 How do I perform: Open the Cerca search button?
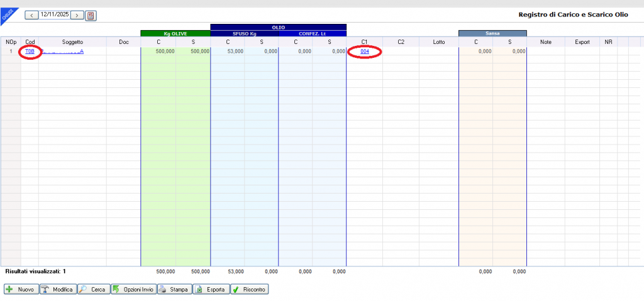click(x=93, y=290)
